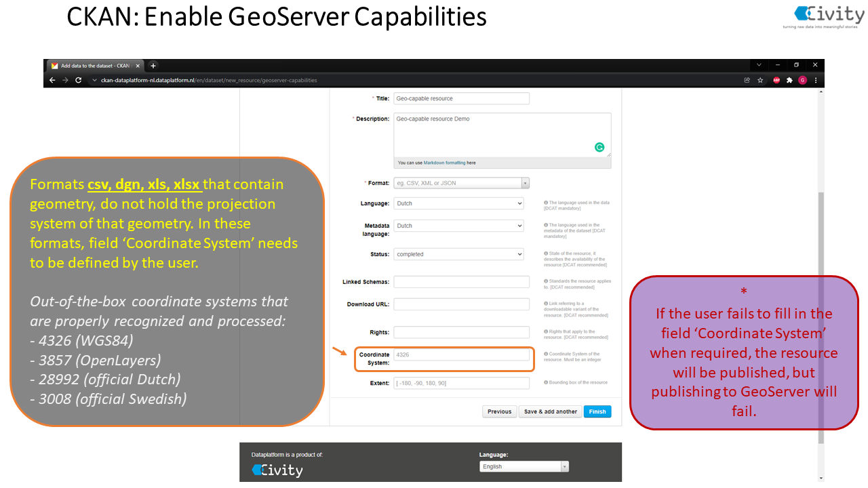Viewport: 868px width, 488px height.
Task: Click the 'Dataplatform is a product of:' text
Action: 287,455
